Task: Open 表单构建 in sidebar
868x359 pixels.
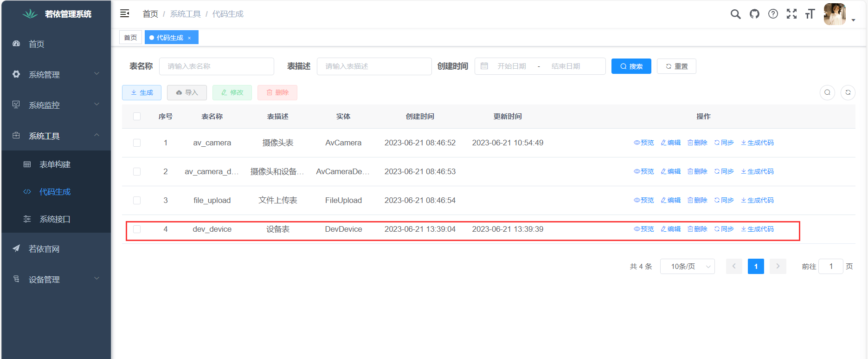Action: pyautogui.click(x=56, y=164)
